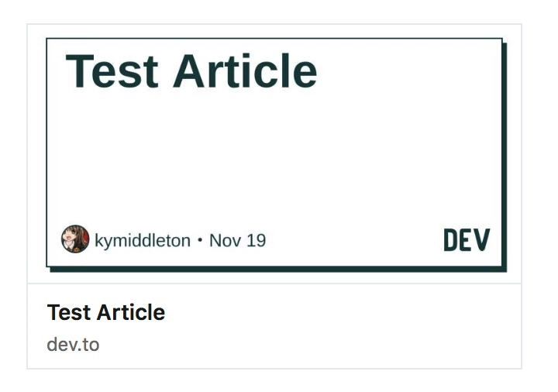Click the empty card footer beside dev.to
The image size is (558, 392).
point(310,345)
